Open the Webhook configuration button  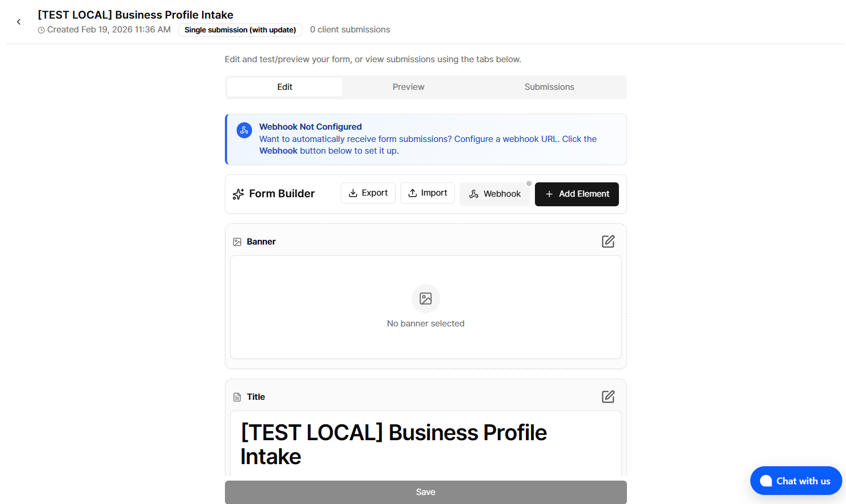tap(495, 194)
